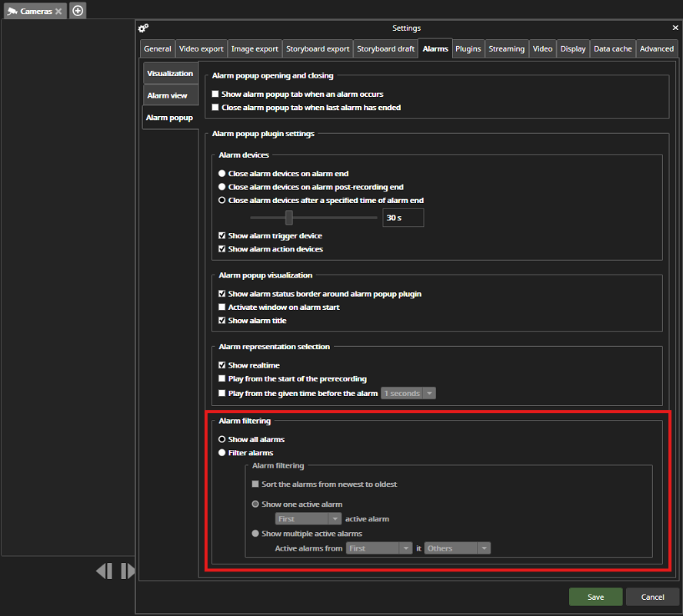Screen dimensions: 683x616
Task: Enable Activate window on alarm start
Action: (222, 307)
